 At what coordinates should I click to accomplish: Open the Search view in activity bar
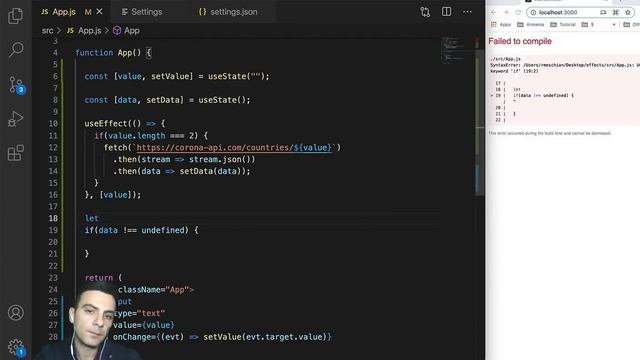[16, 49]
